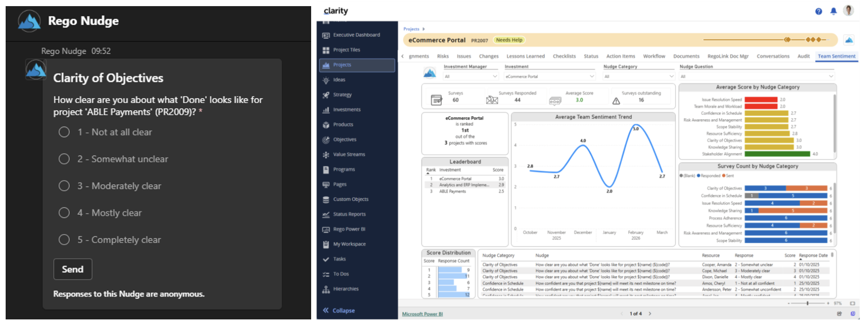868x326 pixels.
Task: Choose '3 - Moderately clear' radio button
Action: (64, 186)
